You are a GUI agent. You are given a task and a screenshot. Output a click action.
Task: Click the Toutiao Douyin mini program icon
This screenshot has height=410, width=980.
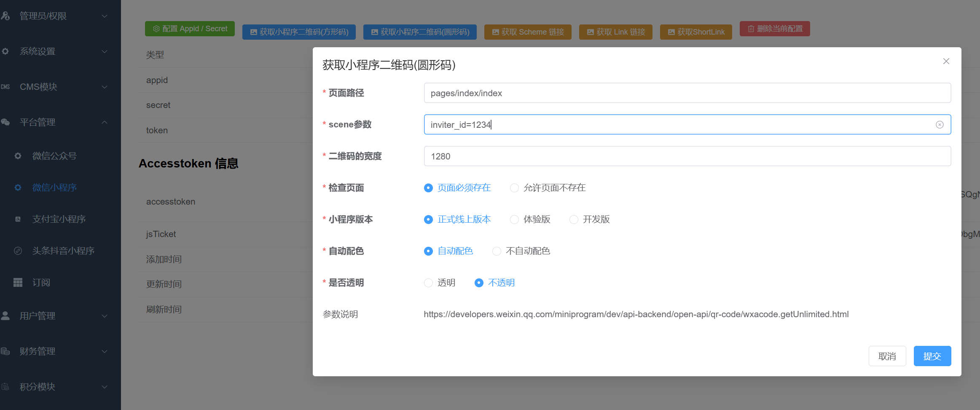tap(18, 251)
